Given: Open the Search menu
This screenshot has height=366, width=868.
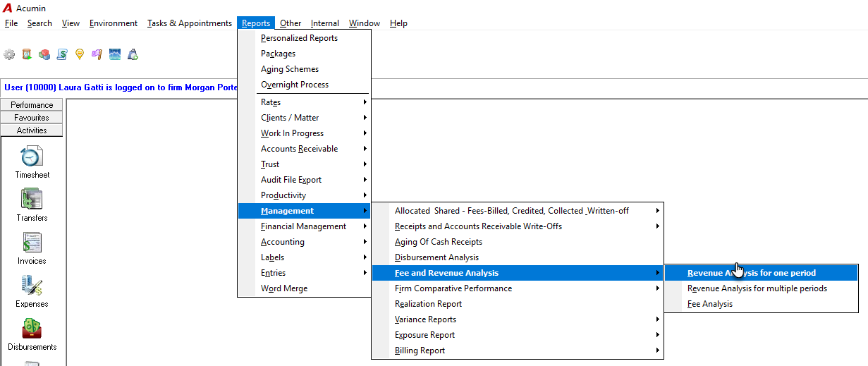Looking at the screenshot, I should click(39, 23).
